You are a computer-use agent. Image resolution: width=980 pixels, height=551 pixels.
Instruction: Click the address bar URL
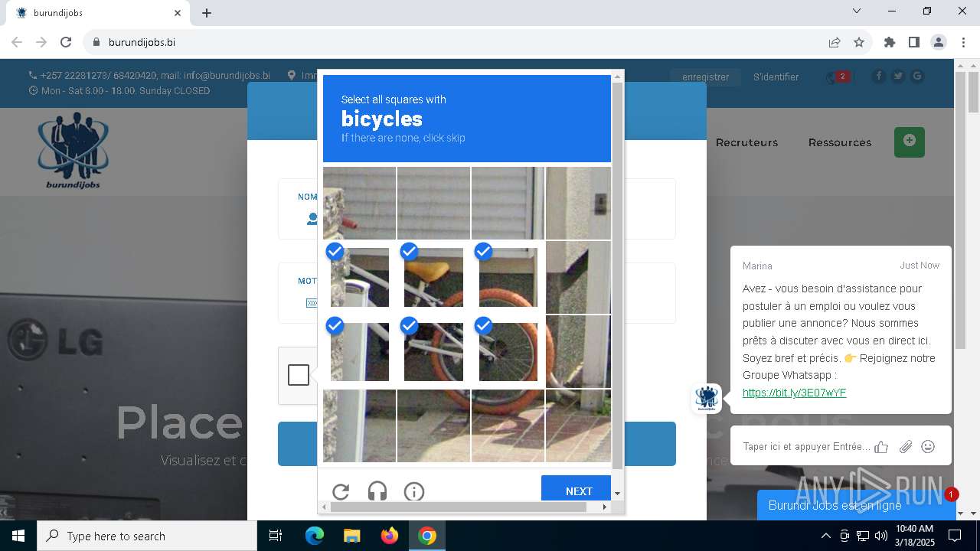[142, 42]
